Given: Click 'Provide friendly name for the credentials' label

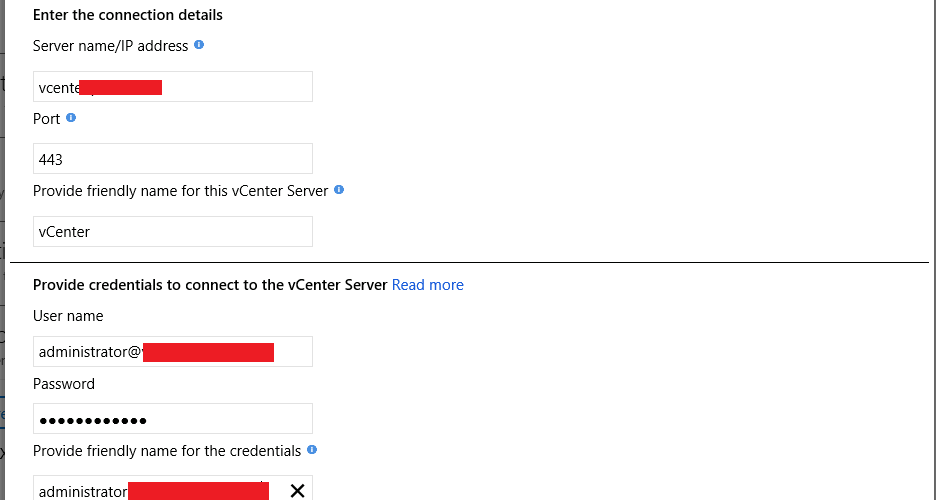Looking at the screenshot, I should (167, 451).
